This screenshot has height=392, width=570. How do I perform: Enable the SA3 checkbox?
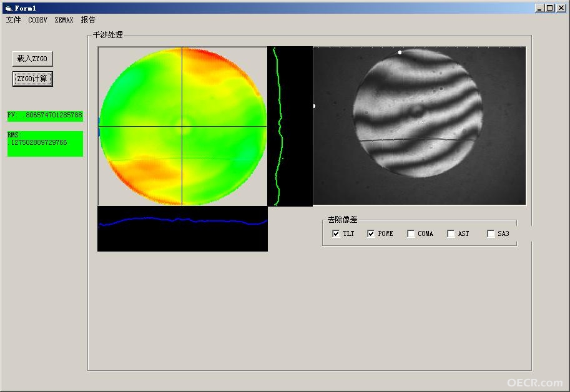tap(491, 233)
